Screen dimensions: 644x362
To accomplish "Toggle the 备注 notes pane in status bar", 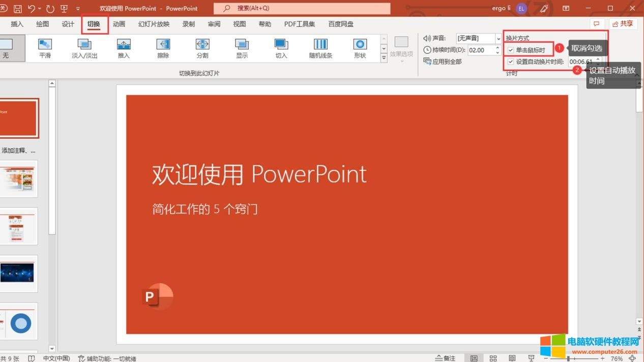I will click(x=445, y=358).
